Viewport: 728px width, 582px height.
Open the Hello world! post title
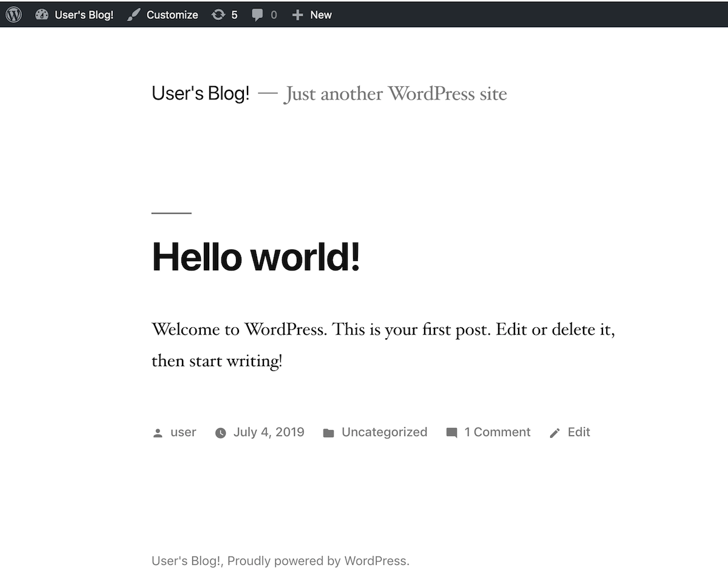tap(256, 256)
